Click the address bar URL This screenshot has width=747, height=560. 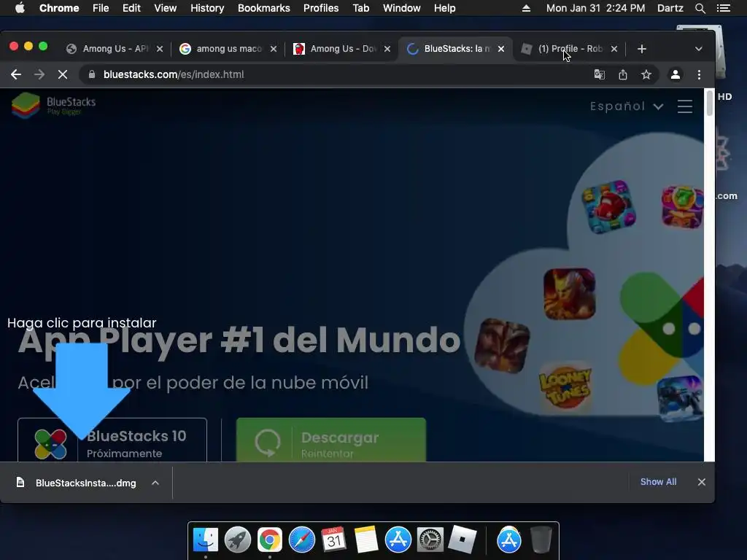click(x=174, y=74)
